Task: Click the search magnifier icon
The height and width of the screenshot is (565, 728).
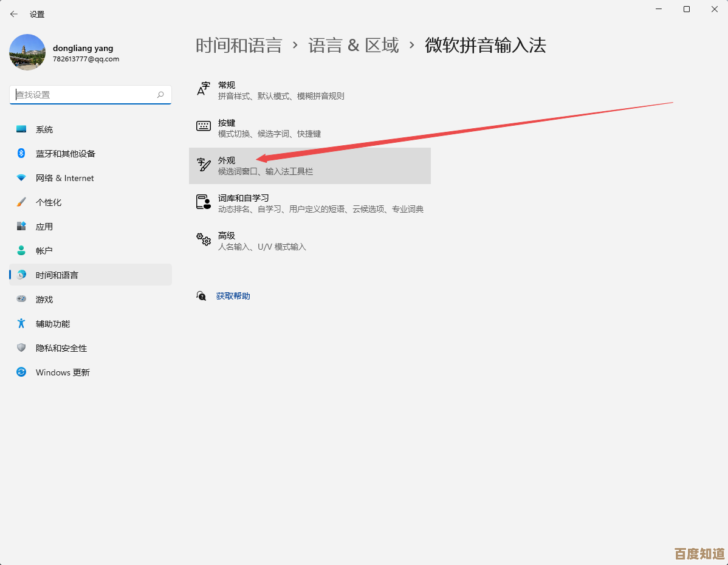Action: point(160,95)
